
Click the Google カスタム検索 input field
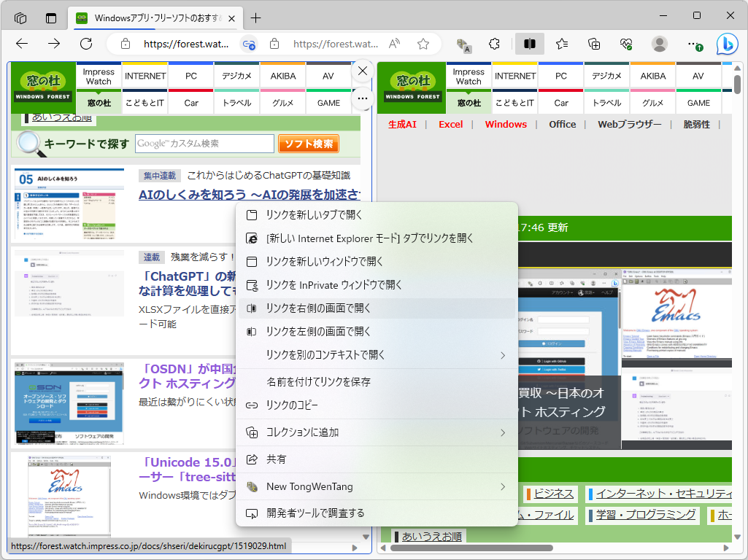coord(204,144)
